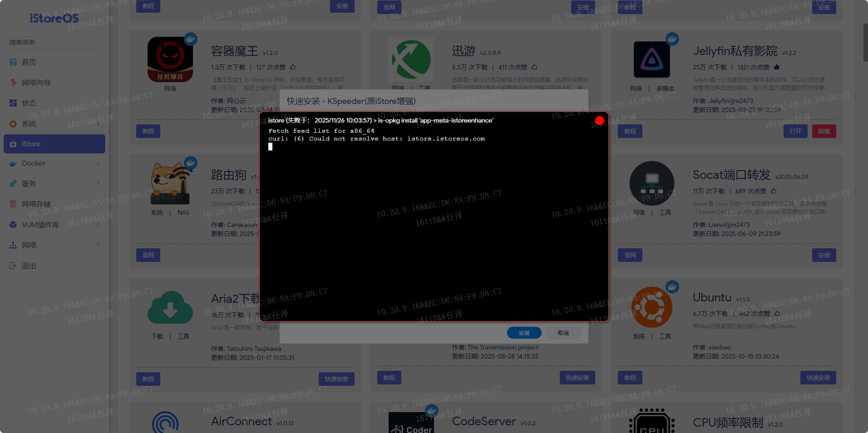Click the page's vertical scrollbar thumb
Screen dimensions: 868x433
click(865, 42)
